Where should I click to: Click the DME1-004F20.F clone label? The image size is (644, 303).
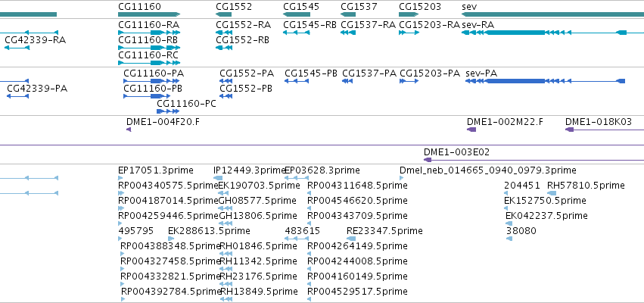163,122
